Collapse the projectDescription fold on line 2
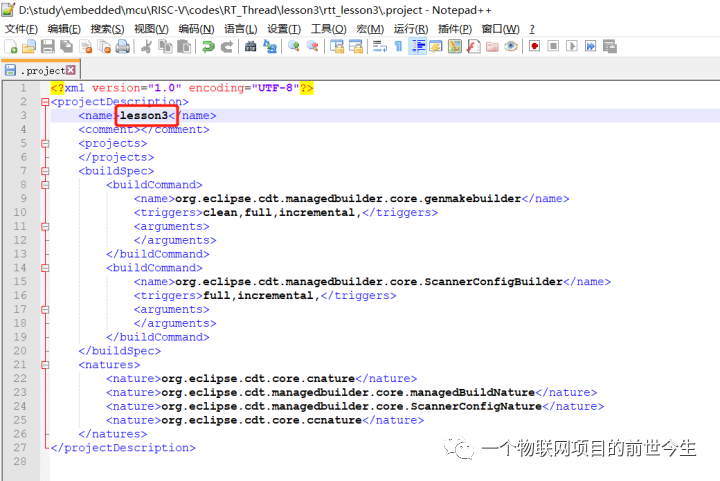 (x=45, y=102)
